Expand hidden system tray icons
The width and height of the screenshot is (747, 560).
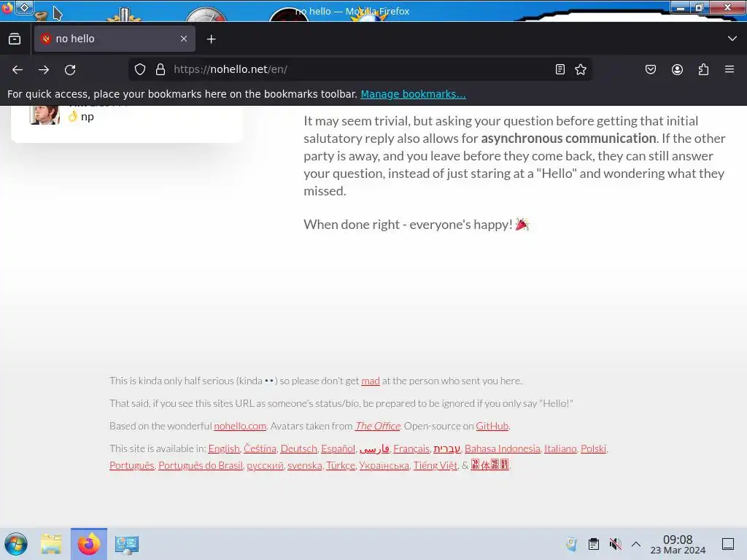(x=636, y=544)
